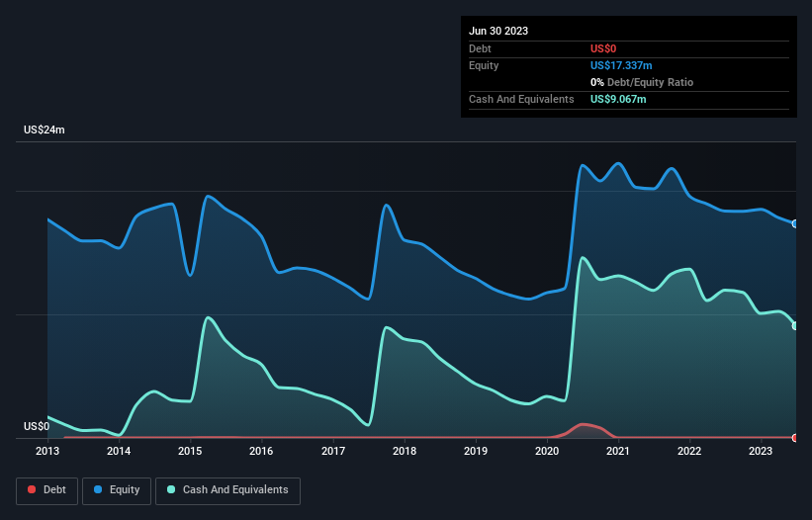Click the 2022 x-axis label
The height and width of the screenshot is (520, 812).
(689, 451)
